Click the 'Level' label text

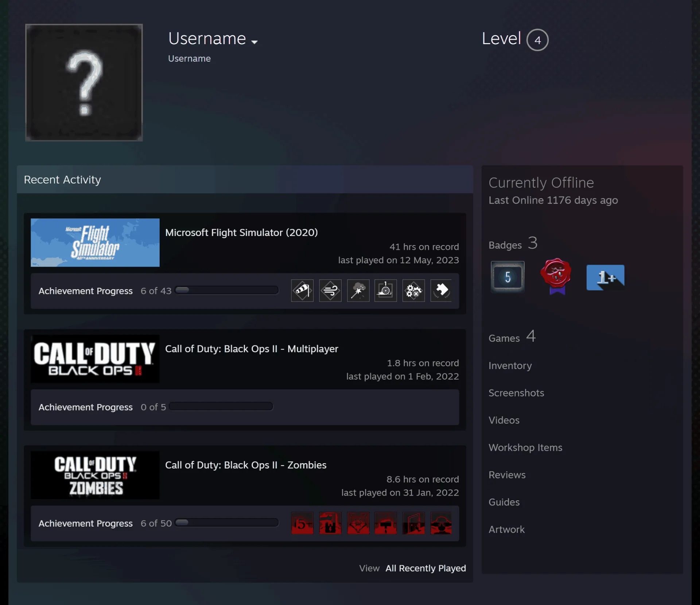click(x=501, y=39)
